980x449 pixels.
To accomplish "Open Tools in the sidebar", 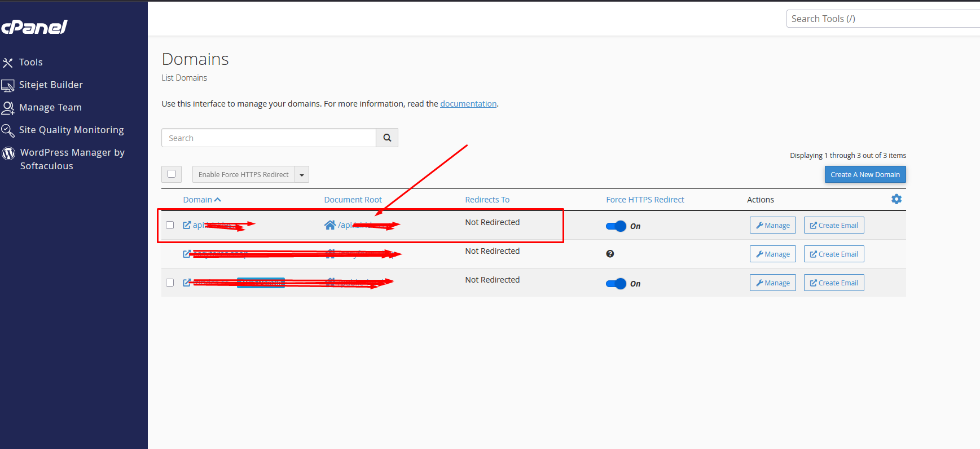I will click(30, 62).
